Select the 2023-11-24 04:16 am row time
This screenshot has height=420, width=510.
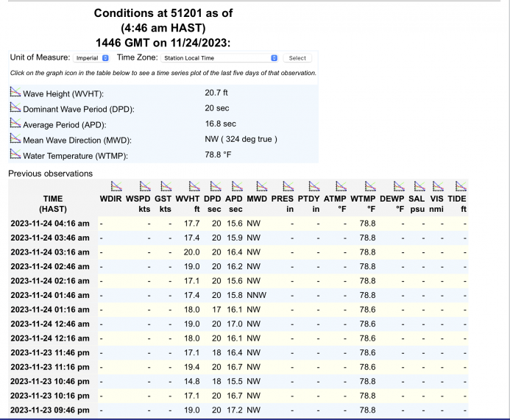click(x=50, y=224)
